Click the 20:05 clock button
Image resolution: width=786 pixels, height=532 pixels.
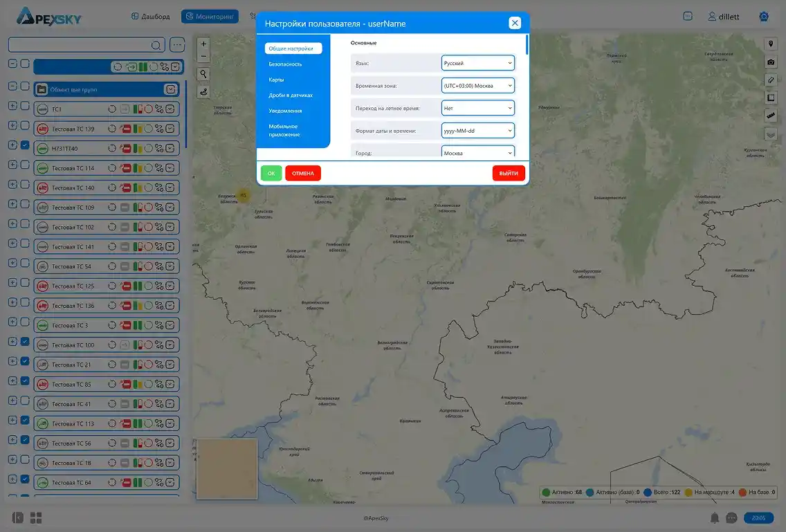(x=758, y=518)
